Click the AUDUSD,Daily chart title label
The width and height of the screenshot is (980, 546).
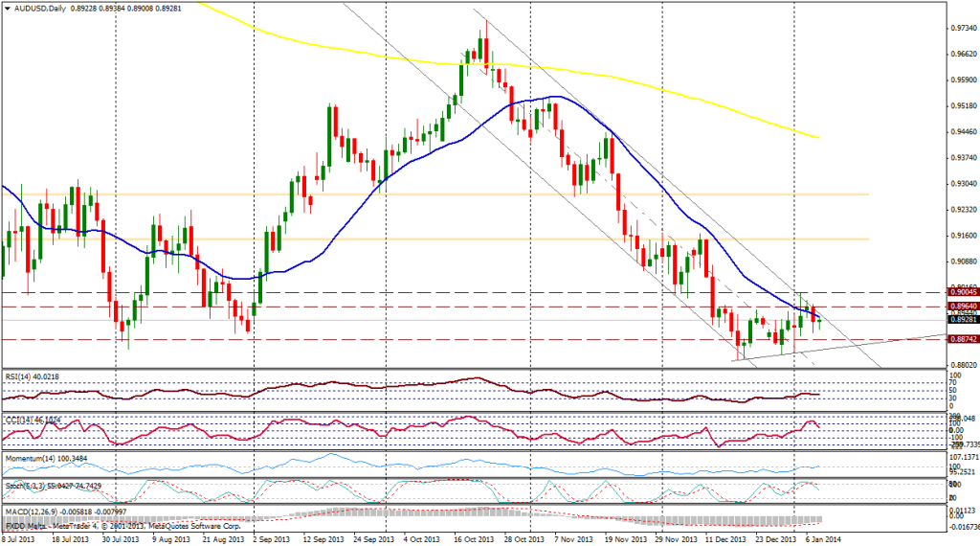(36, 8)
